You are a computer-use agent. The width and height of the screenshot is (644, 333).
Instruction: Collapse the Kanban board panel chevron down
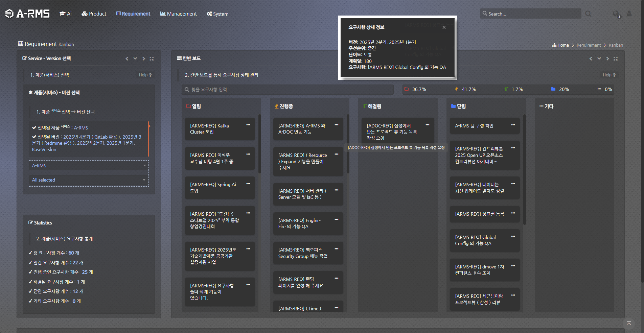coord(599,58)
